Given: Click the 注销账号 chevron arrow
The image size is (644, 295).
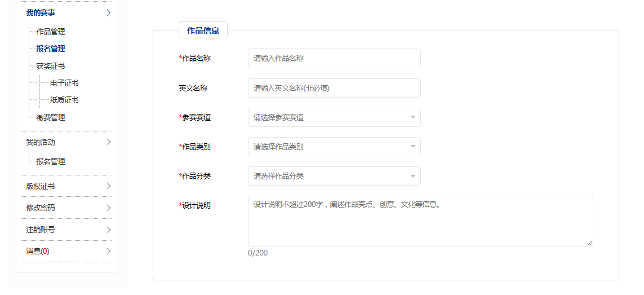Looking at the screenshot, I should tap(108, 230).
